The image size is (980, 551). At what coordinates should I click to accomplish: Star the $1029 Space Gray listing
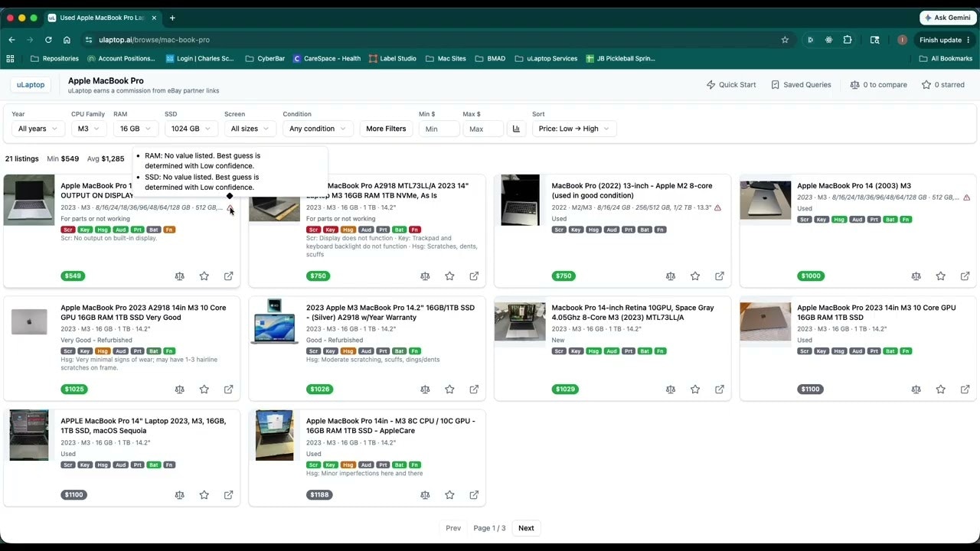[x=695, y=390]
